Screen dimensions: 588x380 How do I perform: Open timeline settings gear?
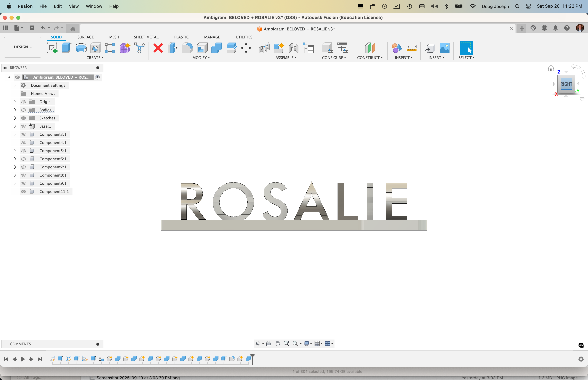coord(581,359)
